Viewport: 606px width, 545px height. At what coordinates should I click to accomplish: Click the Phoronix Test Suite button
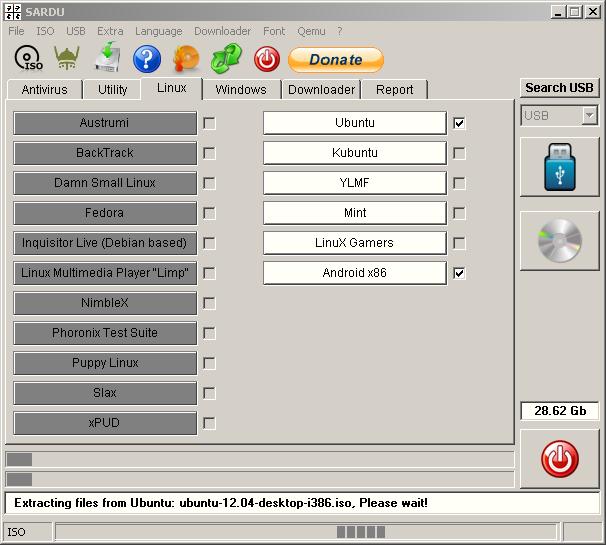pos(105,333)
